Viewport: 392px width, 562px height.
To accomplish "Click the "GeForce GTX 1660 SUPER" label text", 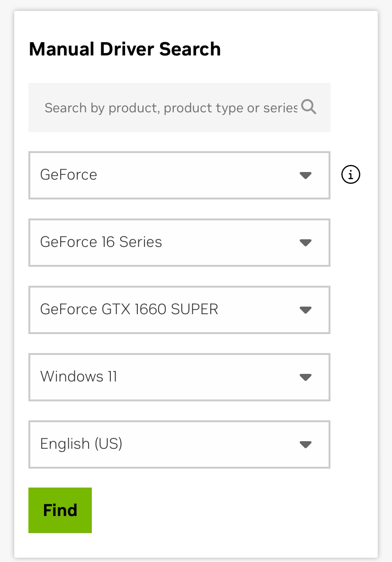I will click(129, 309).
